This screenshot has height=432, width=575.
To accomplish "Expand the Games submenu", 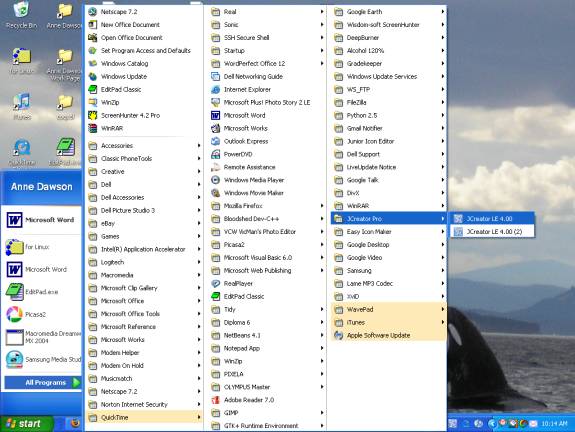I will coord(144,236).
